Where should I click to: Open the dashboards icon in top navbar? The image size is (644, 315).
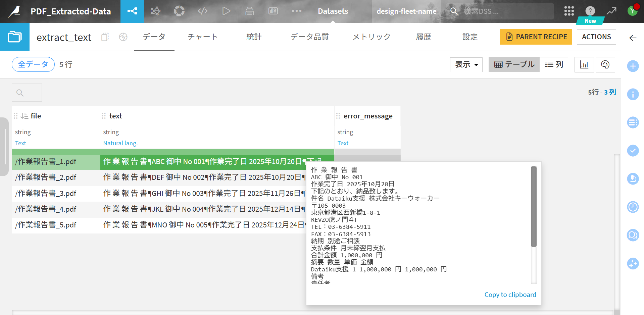(x=273, y=11)
